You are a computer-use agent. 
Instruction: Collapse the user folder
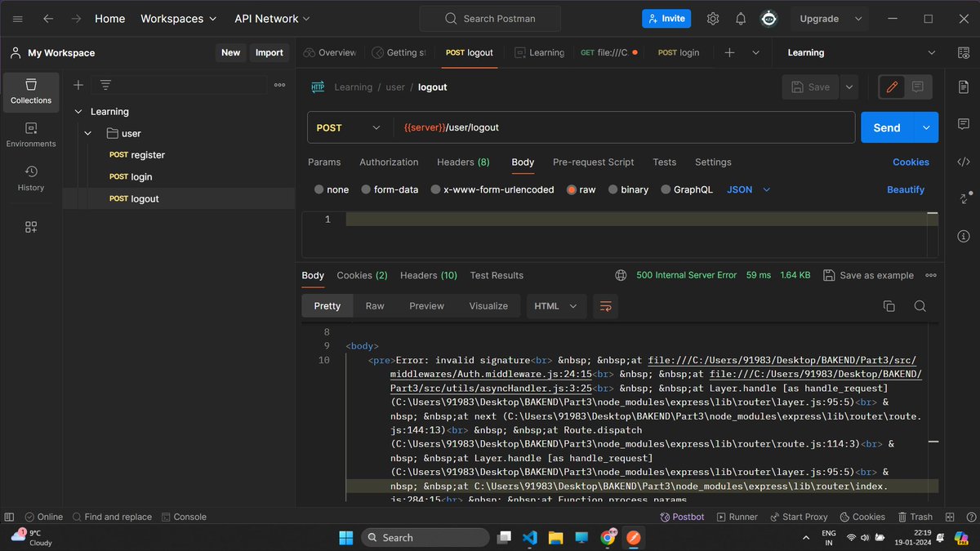click(88, 133)
